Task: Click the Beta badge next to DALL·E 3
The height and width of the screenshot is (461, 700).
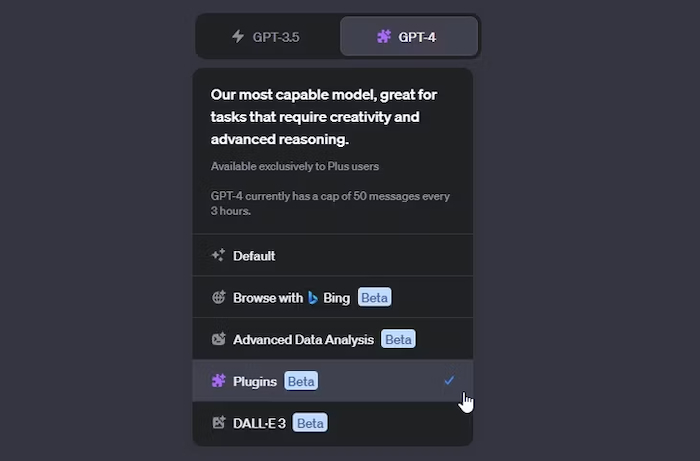Action: pos(310,423)
